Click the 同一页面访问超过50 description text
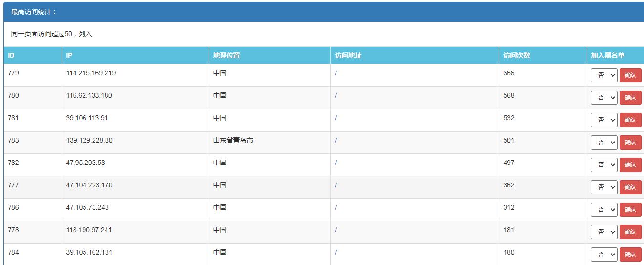 coord(52,34)
